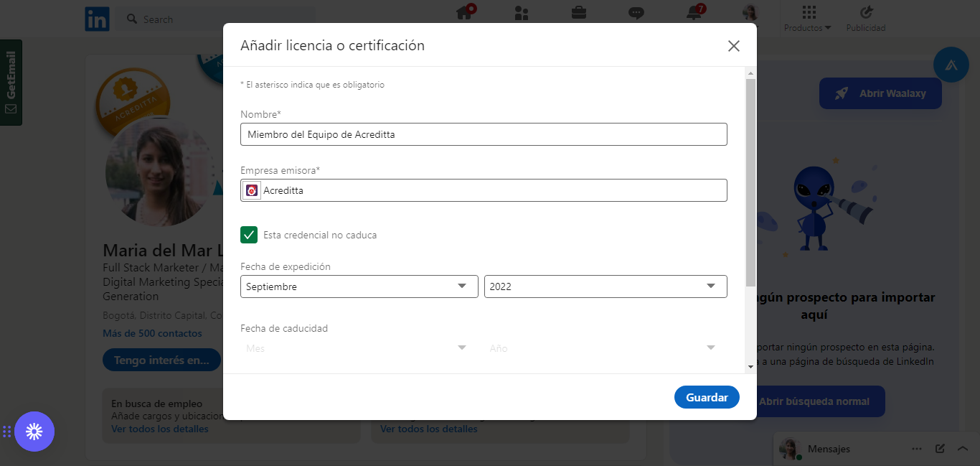The height and width of the screenshot is (466, 980).
Task: Open Ver todos los detalles under En busca de empleo
Action: click(160, 429)
